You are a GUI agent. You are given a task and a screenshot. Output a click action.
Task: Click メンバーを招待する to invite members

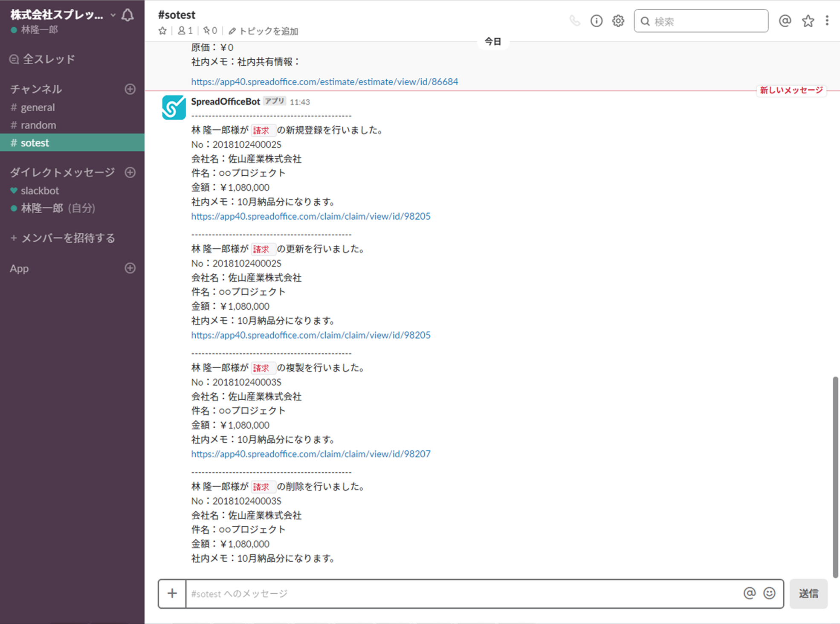pyautogui.click(x=63, y=238)
